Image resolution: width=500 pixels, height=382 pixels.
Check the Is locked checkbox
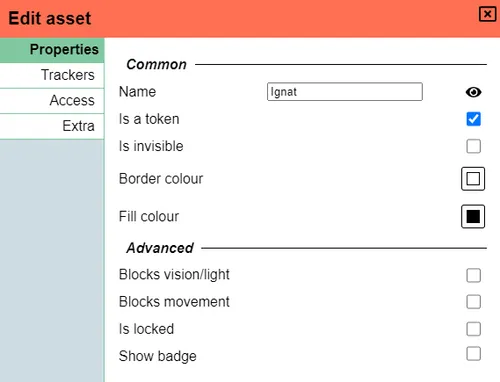[473, 329]
